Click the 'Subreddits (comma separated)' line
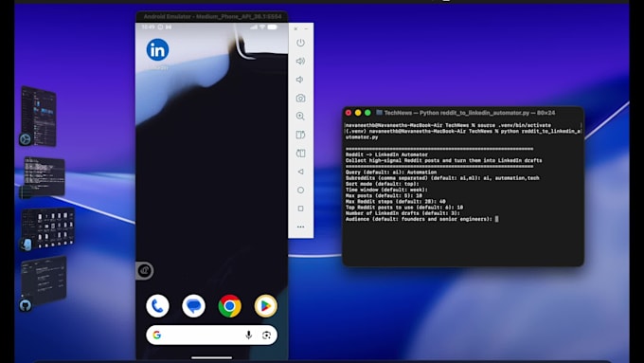 [x=442, y=178]
